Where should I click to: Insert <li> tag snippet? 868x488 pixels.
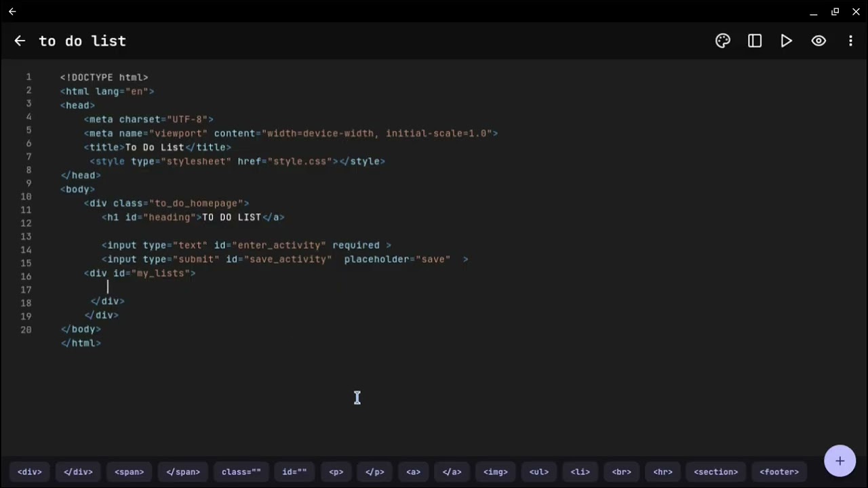coord(580,472)
